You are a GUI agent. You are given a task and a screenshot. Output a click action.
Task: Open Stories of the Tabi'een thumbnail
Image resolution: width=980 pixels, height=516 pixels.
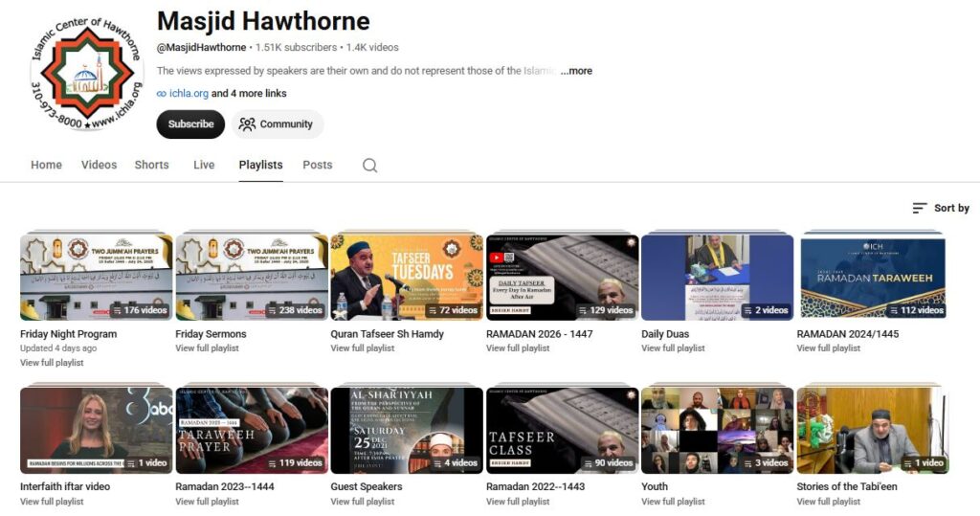coord(873,430)
